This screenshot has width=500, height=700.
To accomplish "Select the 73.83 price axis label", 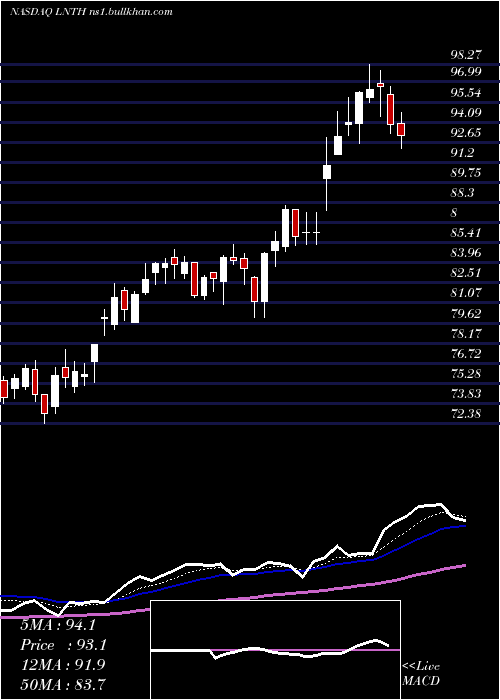I will click(x=466, y=393).
